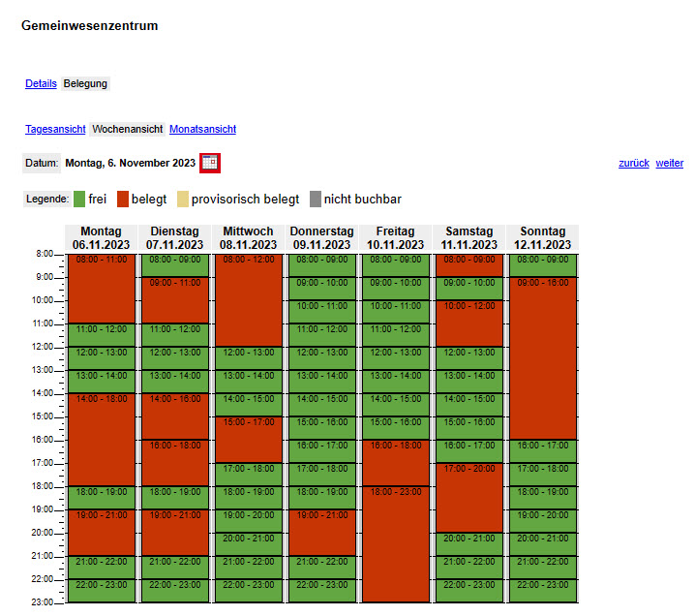This screenshot has height=616, width=695.
Task: Click the gray 'nicht buchbar' swatch
Action: [x=316, y=200]
